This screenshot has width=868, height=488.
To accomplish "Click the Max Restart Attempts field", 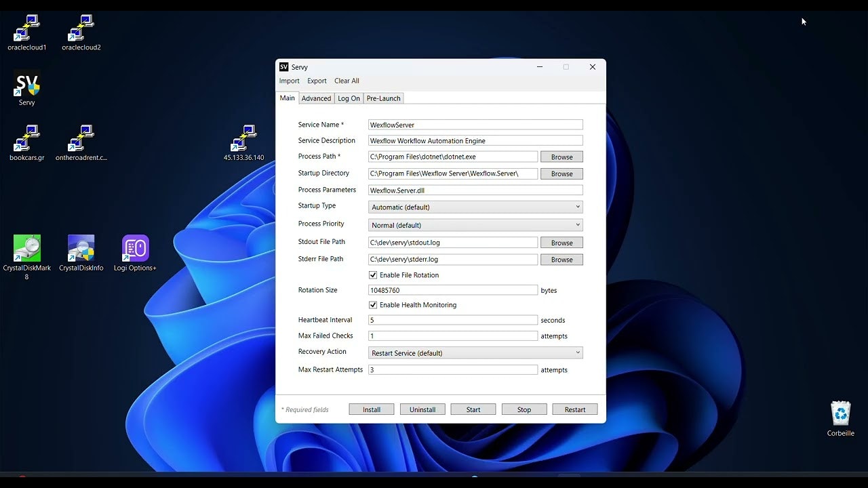I will tap(453, 370).
